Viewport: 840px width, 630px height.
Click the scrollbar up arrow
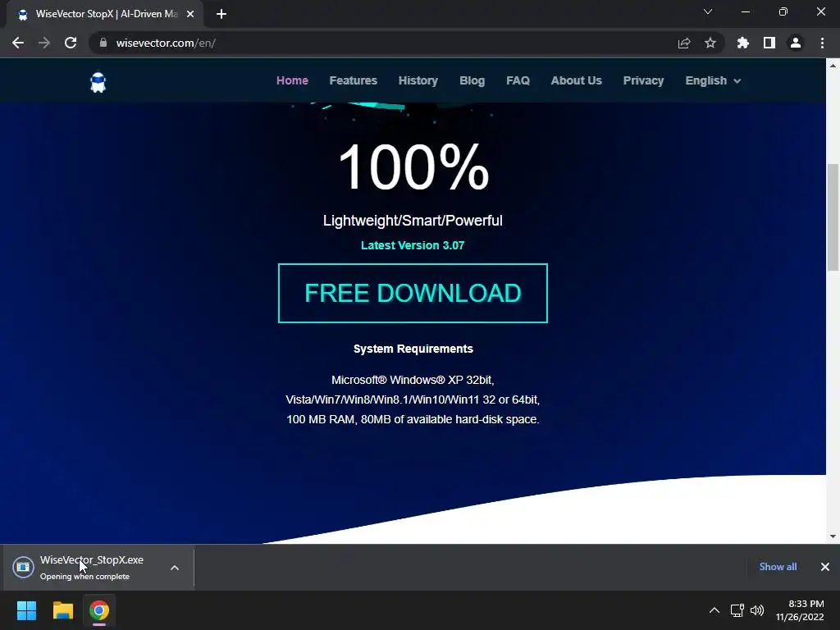point(833,66)
